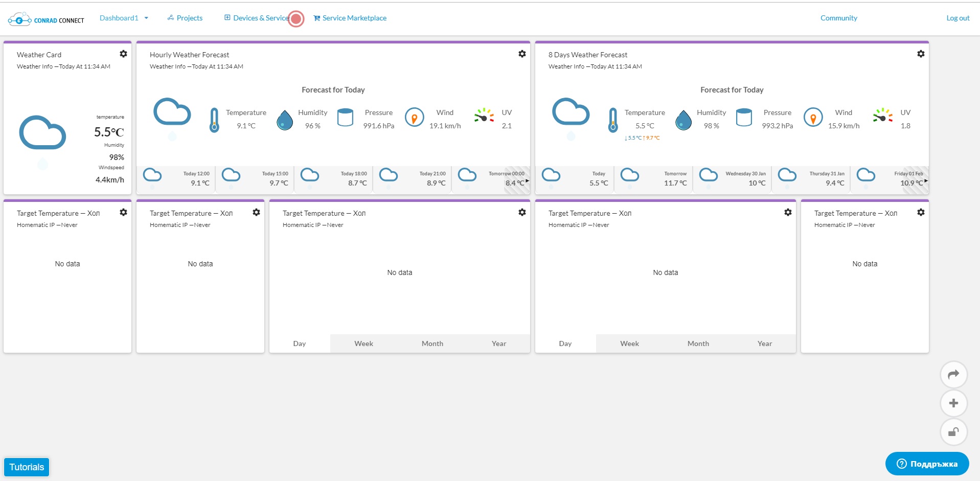The image size is (980, 481).
Task: Expand the Dashboard1 dropdown
Action: [124, 18]
